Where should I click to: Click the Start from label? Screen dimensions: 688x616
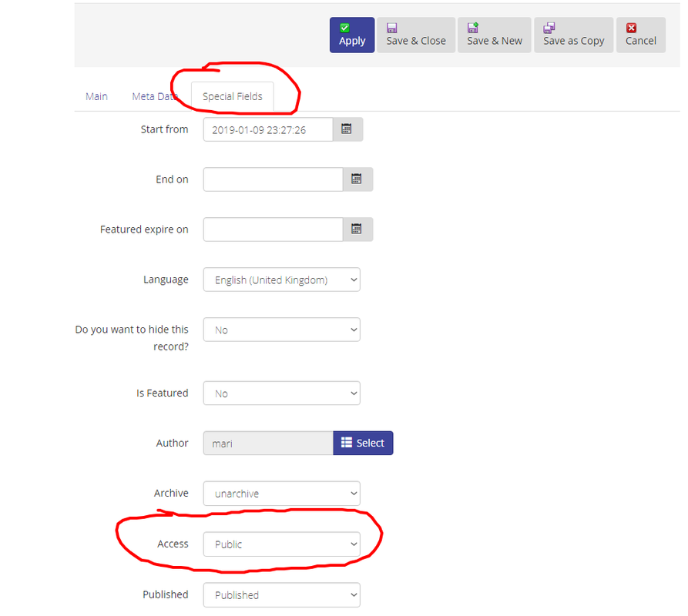coord(165,129)
